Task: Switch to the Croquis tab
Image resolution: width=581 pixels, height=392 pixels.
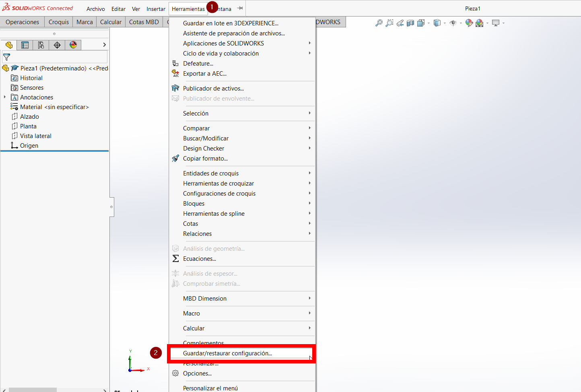Action: pyautogui.click(x=59, y=22)
